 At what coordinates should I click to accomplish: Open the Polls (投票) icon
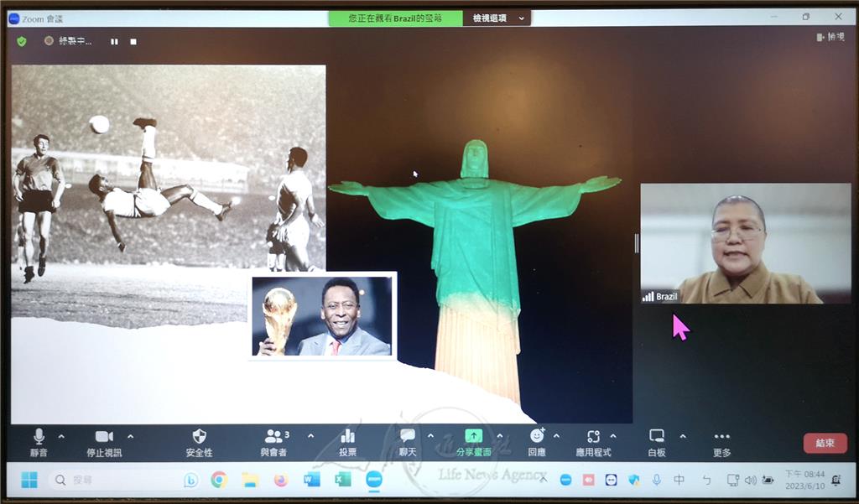pos(347,443)
